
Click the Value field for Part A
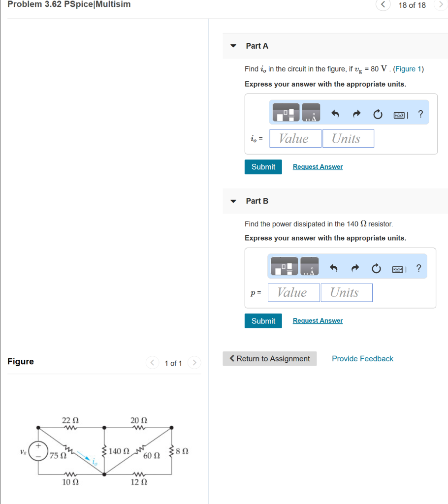(x=295, y=138)
